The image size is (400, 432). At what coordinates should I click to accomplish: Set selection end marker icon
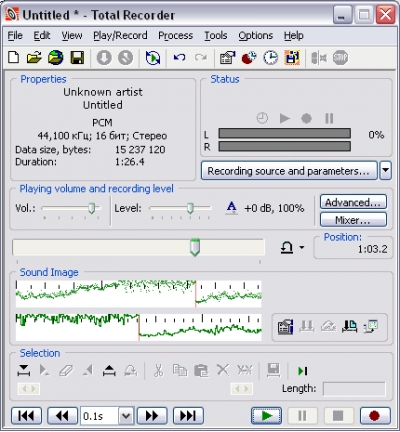pos(109,370)
